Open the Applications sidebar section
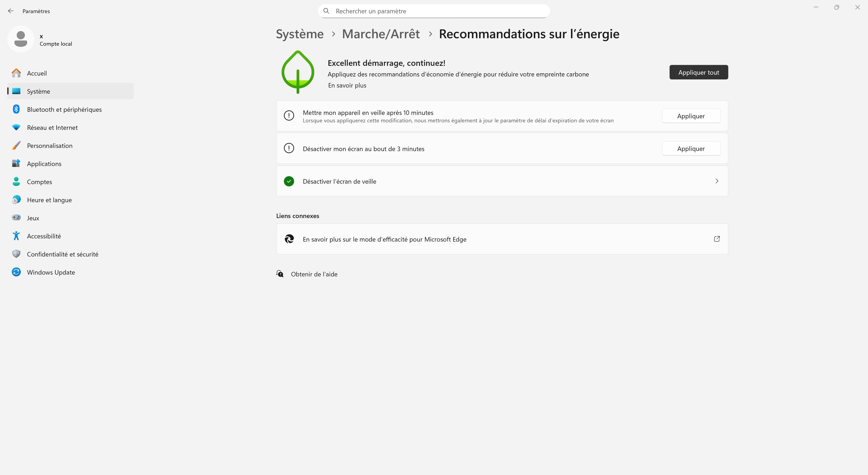The width and height of the screenshot is (868, 475). click(44, 164)
